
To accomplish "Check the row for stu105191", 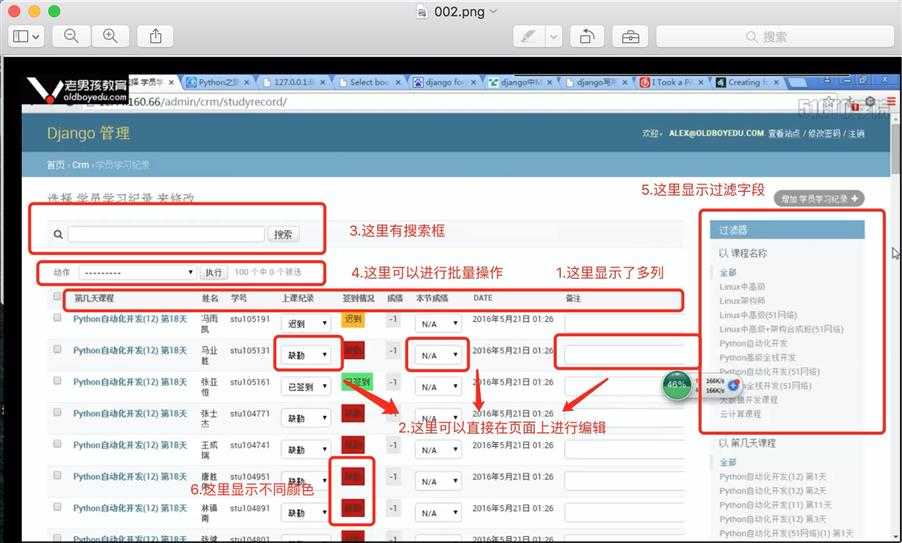I will (x=57, y=318).
